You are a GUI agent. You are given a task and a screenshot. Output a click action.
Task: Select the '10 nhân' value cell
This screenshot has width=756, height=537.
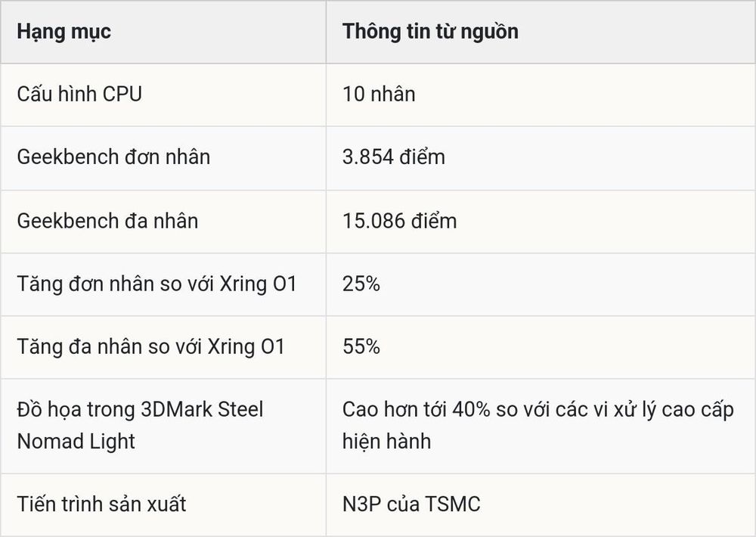[541, 95]
